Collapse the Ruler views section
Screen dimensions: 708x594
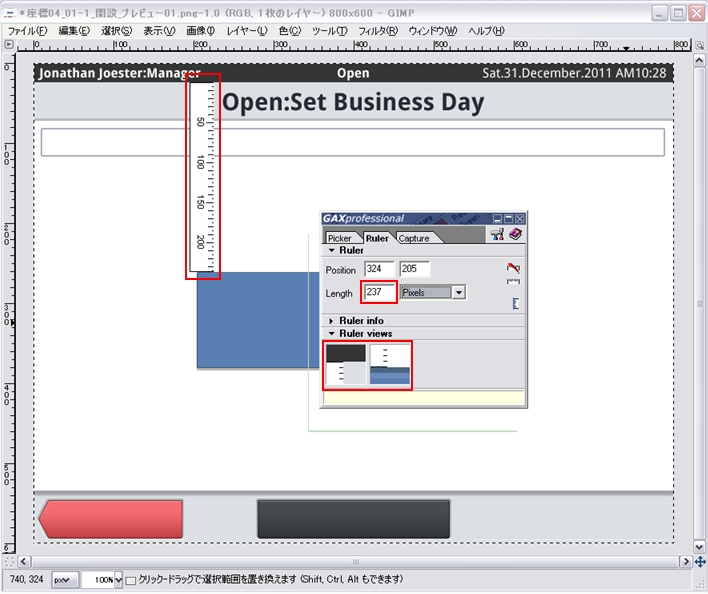coord(331,333)
